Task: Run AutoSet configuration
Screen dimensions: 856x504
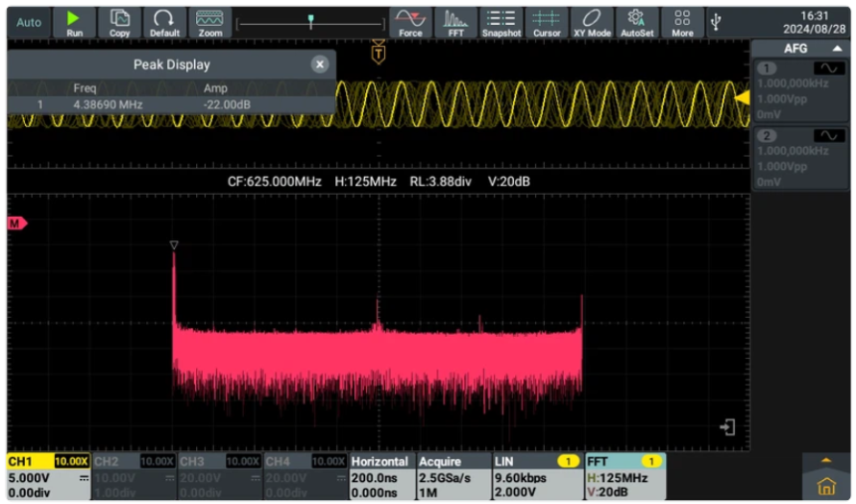Action: coord(636,22)
